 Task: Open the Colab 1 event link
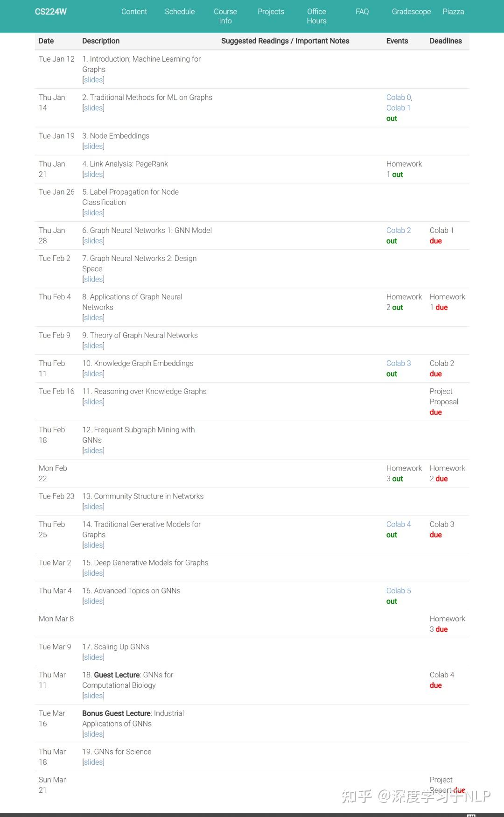pyautogui.click(x=398, y=108)
